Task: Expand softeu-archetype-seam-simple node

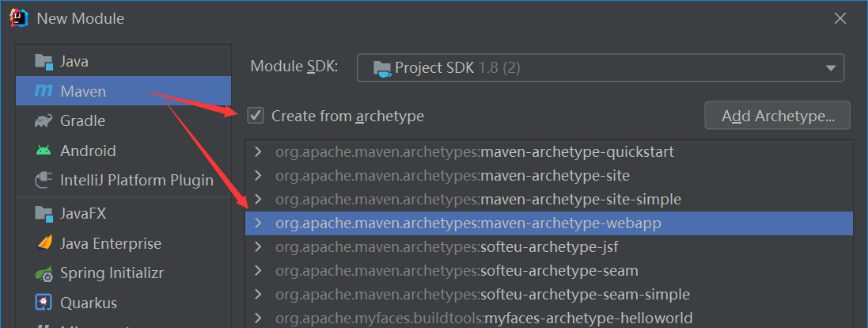Action: (257, 294)
